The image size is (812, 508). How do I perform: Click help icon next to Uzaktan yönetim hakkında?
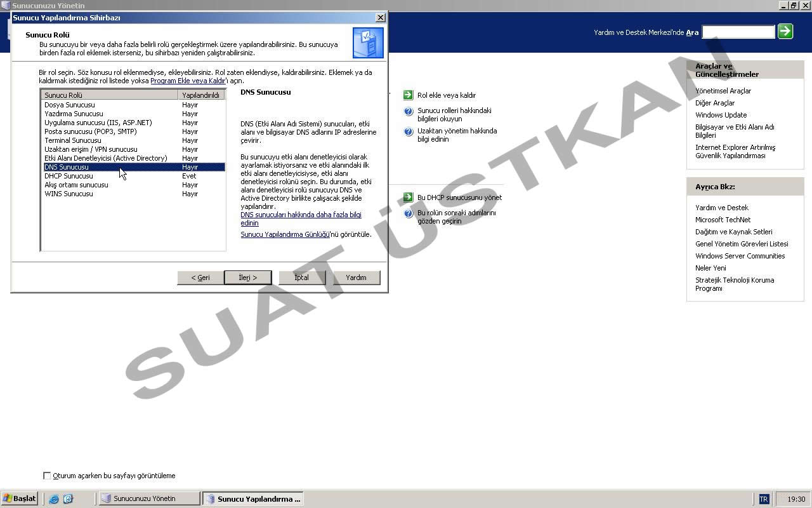coord(409,132)
